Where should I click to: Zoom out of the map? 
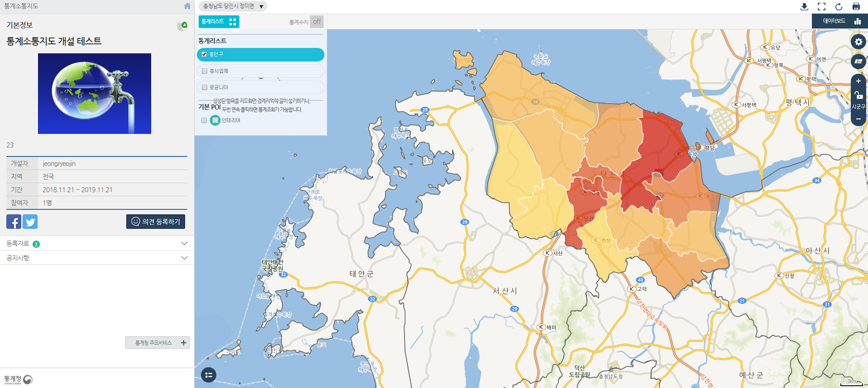pos(858,119)
